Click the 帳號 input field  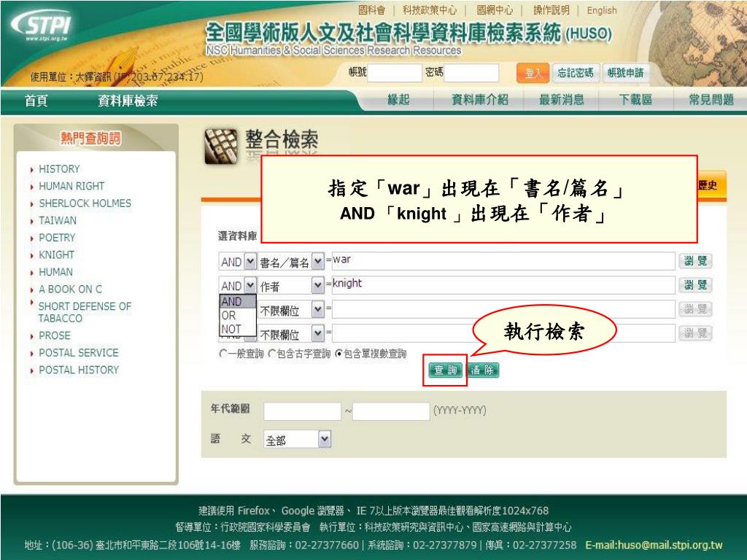point(395,74)
